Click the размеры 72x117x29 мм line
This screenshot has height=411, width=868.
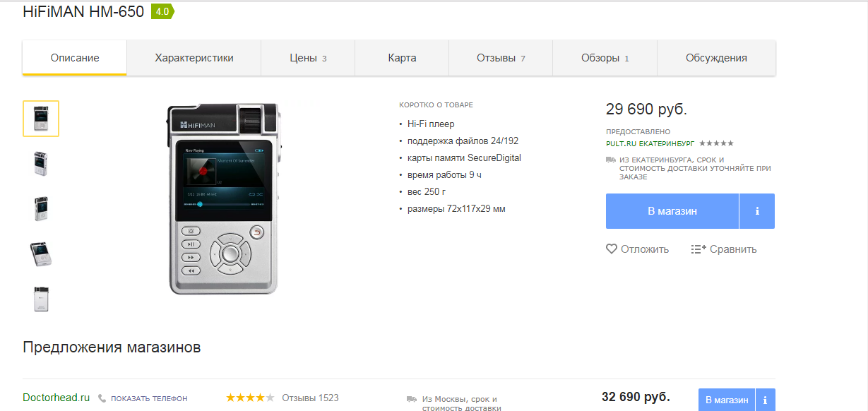pyautogui.click(x=456, y=209)
